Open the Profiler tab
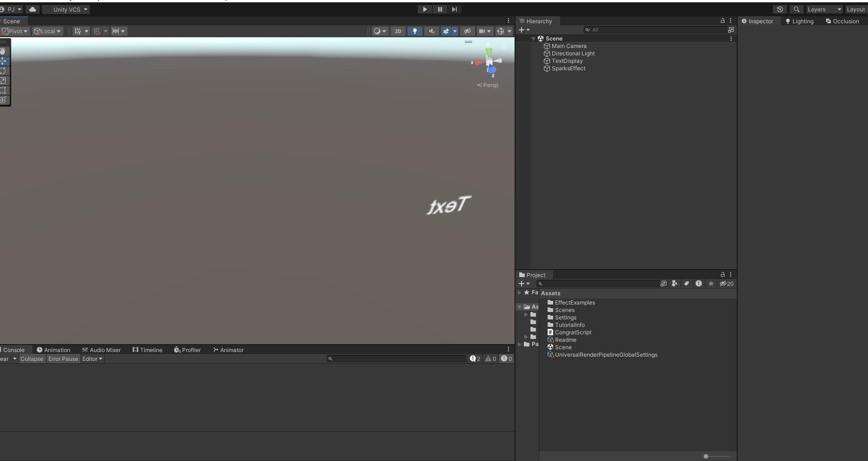 tap(187, 350)
